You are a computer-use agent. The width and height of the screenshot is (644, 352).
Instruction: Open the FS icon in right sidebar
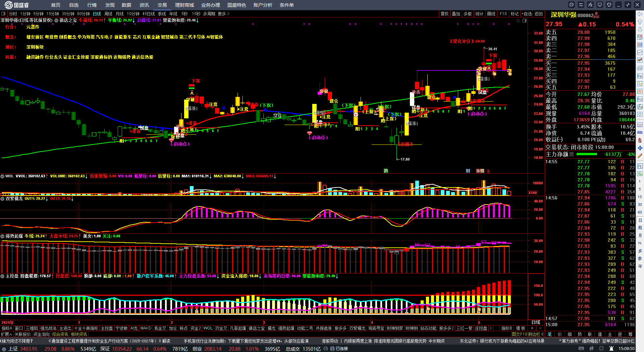pyautogui.click(x=640, y=166)
